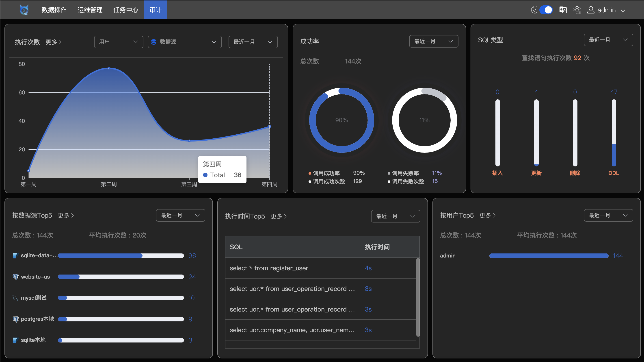This screenshot has width=644, height=362.
Task: Click the database icon in 数据源 dropdown
Action: coord(154,42)
